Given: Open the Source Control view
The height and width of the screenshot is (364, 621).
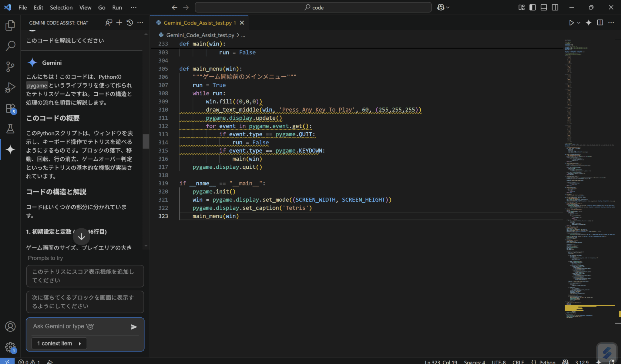Looking at the screenshot, I should (x=10, y=67).
